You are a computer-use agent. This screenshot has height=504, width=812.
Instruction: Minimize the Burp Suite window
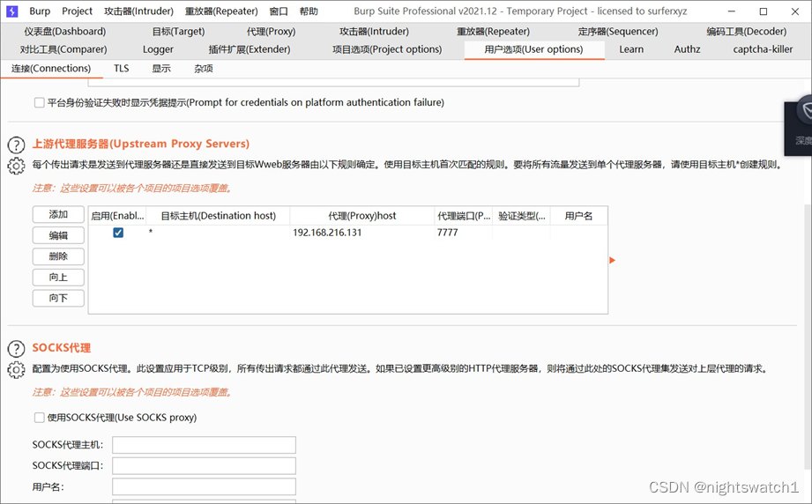(x=731, y=11)
